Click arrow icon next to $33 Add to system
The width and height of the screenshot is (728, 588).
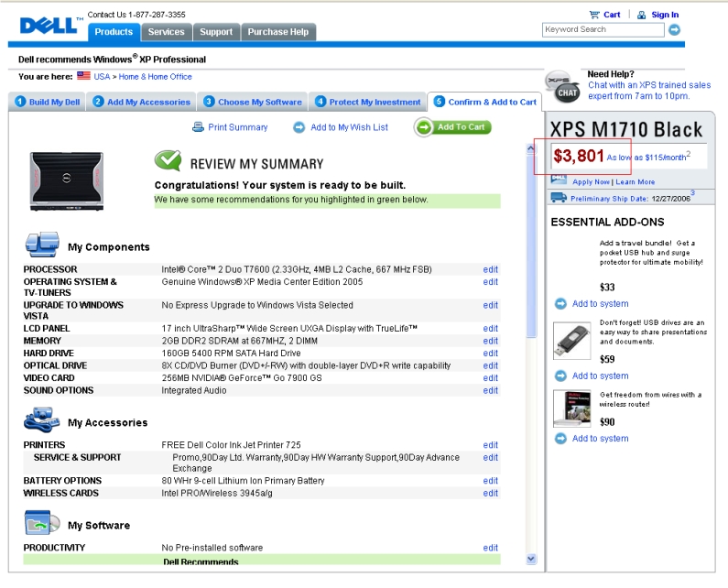(x=560, y=304)
